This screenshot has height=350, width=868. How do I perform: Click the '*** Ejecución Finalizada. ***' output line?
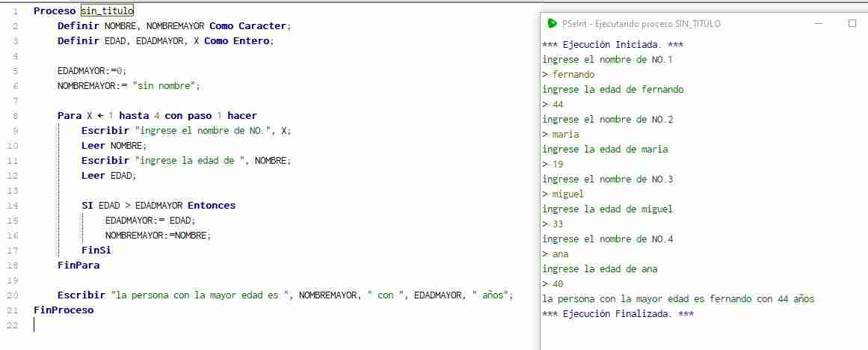pyautogui.click(x=618, y=314)
